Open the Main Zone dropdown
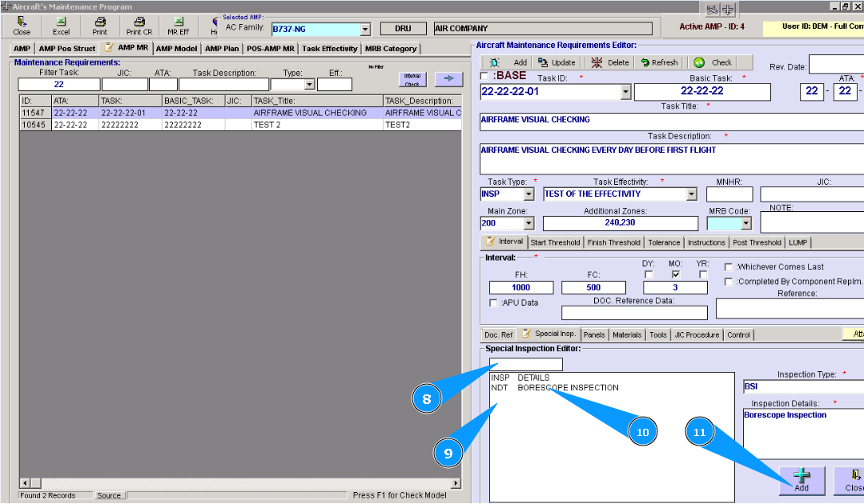Viewport: 864px width, 504px height. 529,223
